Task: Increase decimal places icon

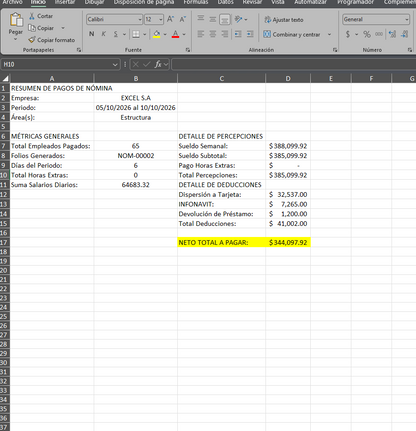Action: point(393,34)
